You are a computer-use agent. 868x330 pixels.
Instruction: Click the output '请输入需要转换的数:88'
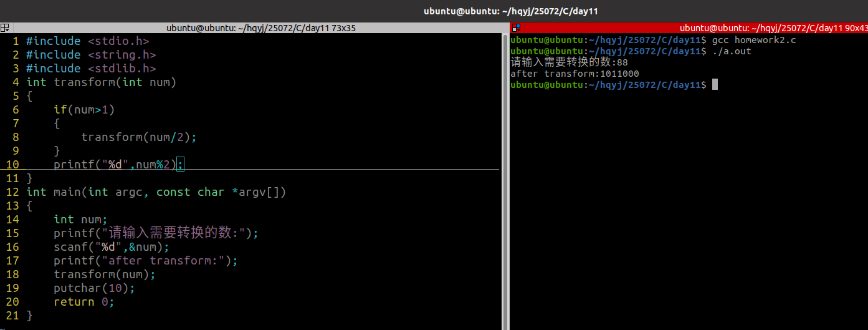(569, 62)
